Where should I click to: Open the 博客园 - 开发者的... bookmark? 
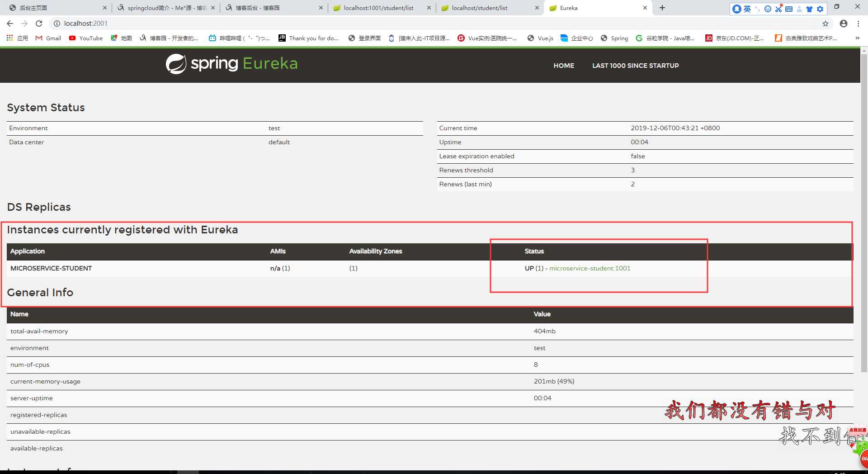169,38
